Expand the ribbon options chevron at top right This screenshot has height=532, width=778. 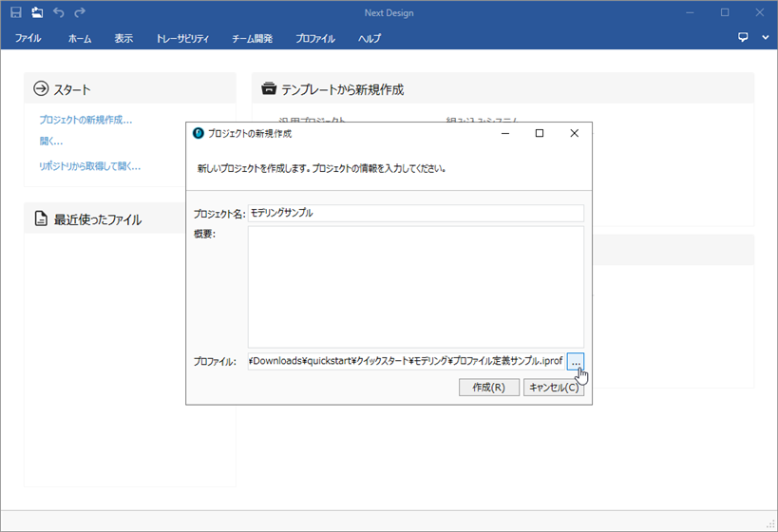(766, 38)
